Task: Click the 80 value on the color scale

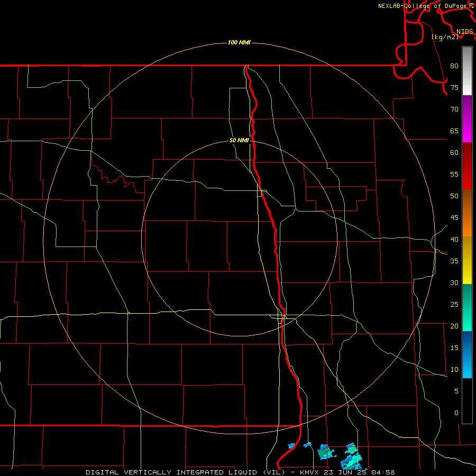Action: (454, 66)
